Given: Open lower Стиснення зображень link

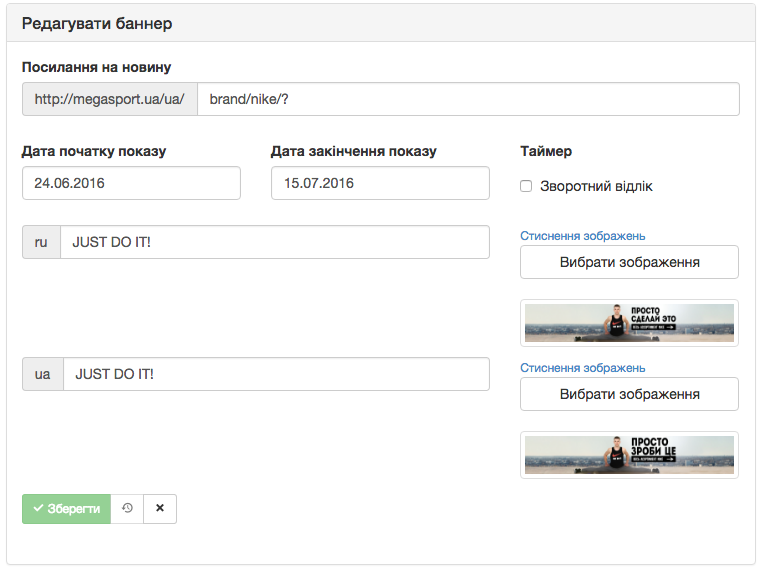Looking at the screenshot, I should [582, 368].
